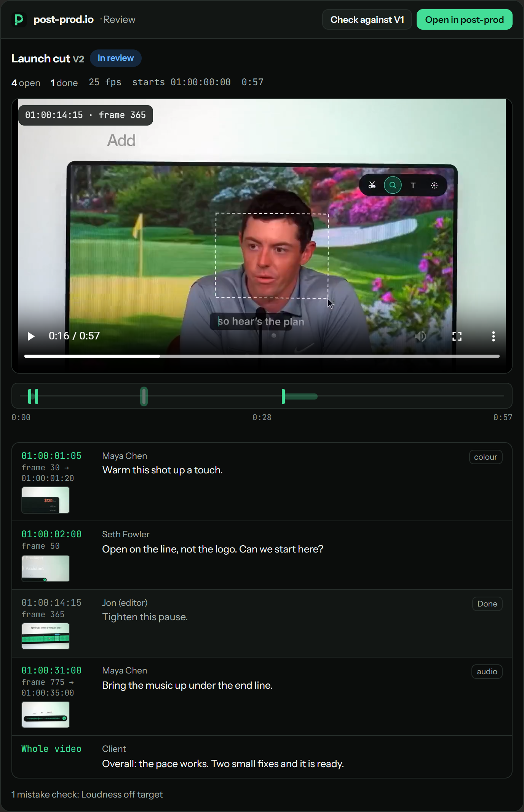524x812 pixels.
Task: Jump to timecode 01:00:01:05
Action: point(51,455)
